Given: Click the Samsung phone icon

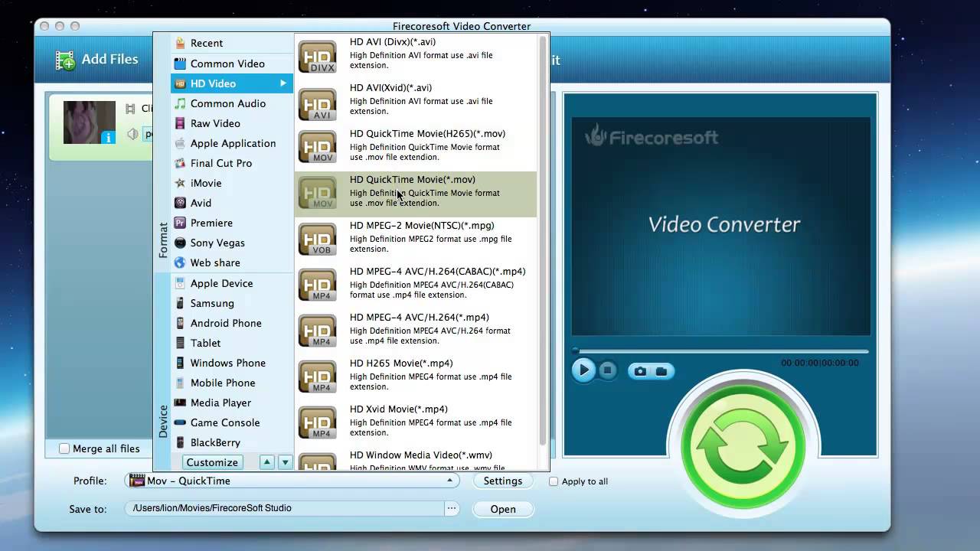Looking at the screenshot, I should 180,303.
